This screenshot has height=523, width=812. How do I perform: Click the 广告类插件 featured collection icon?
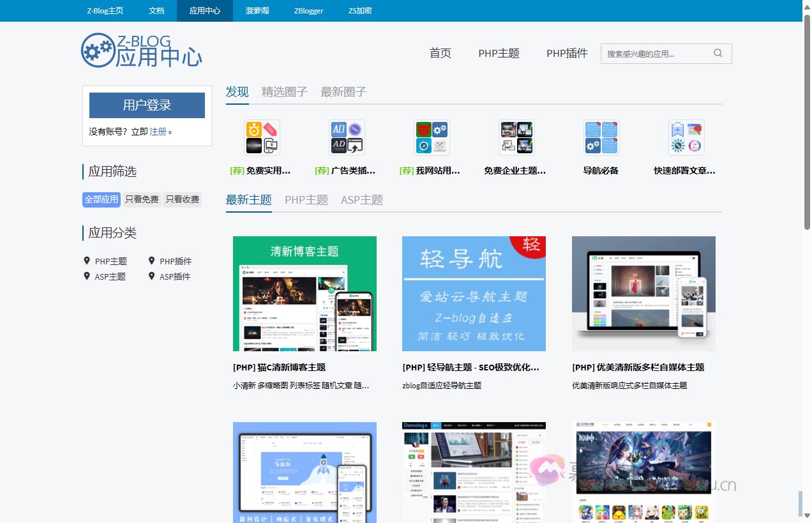pos(347,137)
